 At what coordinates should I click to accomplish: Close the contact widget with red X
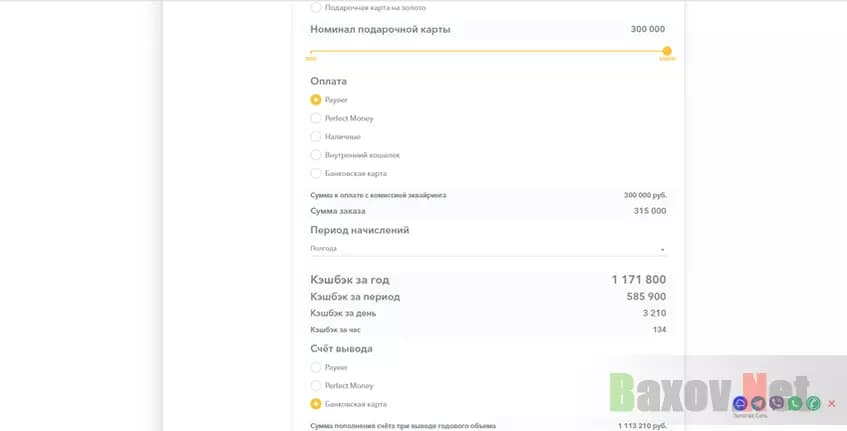tap(832, 403)
